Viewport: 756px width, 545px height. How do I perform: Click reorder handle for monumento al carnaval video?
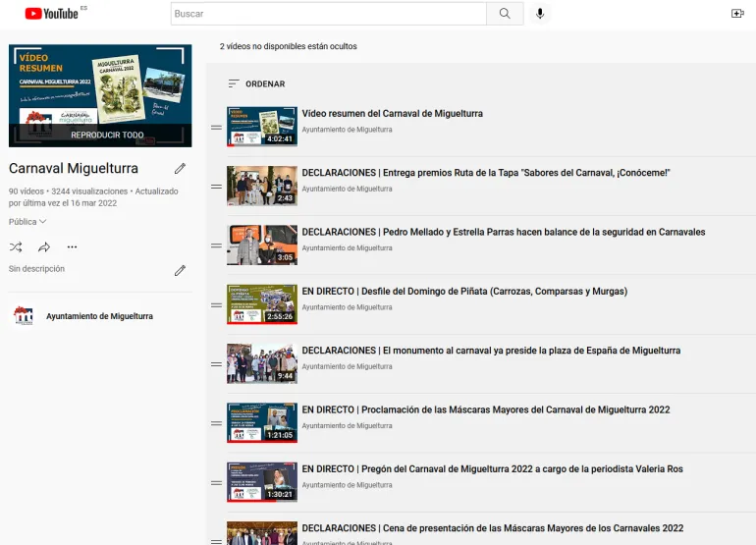(216, 364)
